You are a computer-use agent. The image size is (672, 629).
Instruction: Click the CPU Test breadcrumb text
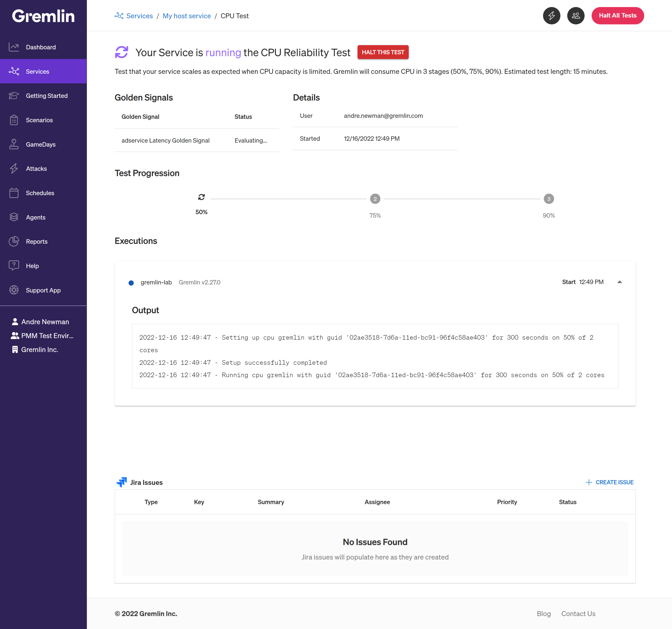235,16
